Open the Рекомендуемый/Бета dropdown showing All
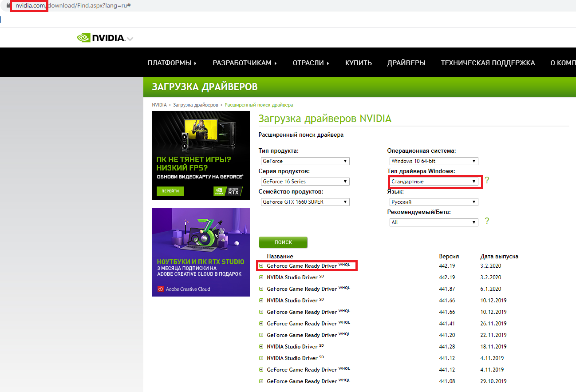The width and height of the screenshot is (576, 392). (434, 222)
